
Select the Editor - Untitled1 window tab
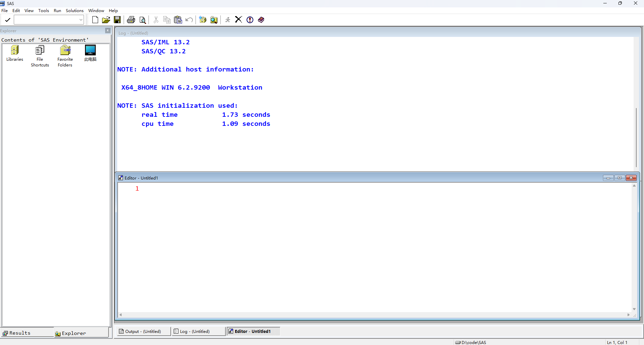pyautogui.click(x=253, y=331)
